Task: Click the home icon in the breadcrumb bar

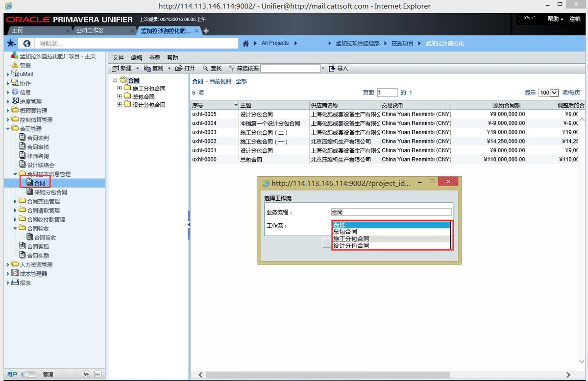Action: pyautogui.click(x=245, y=43)
